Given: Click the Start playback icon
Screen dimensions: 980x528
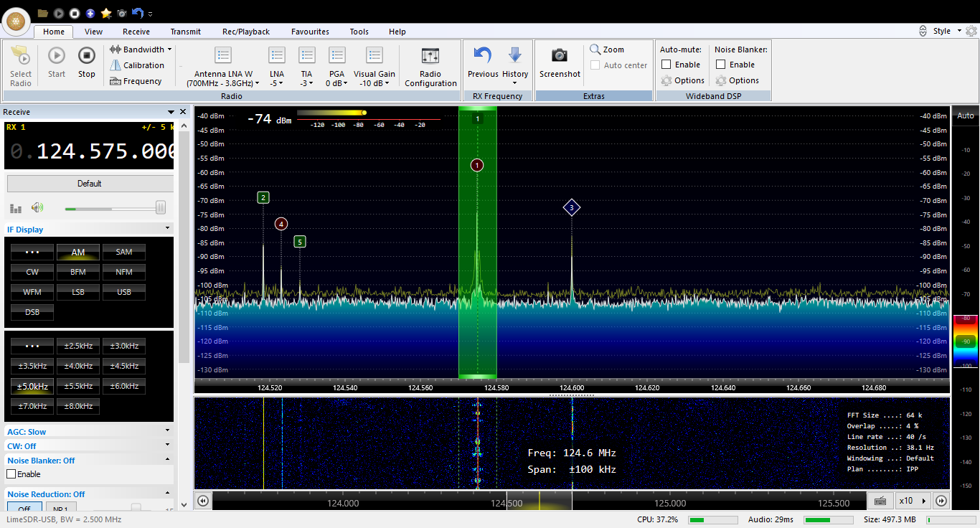Looking at the screenshot, I should coord(57,56).
